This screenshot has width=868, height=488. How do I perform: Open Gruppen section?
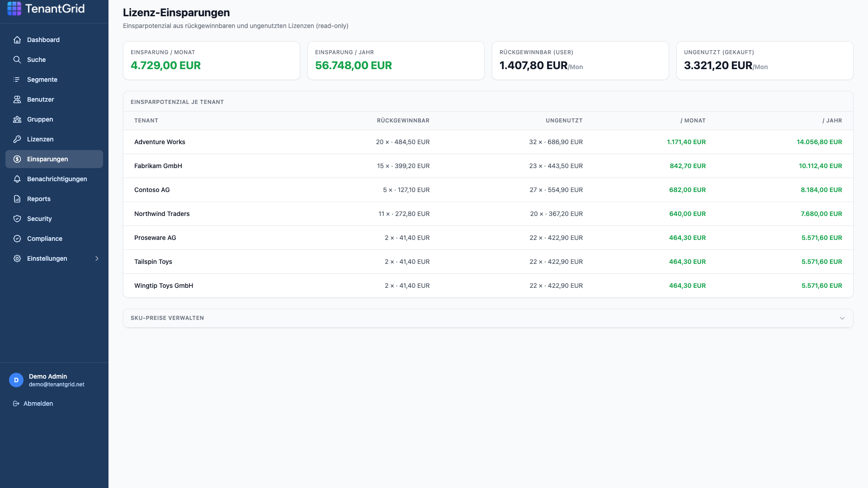[54, 119]
